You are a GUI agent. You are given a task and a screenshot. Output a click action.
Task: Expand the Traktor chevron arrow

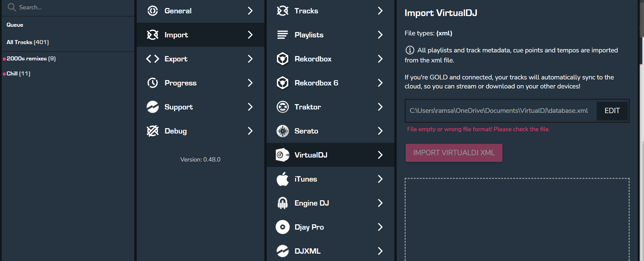[x=380, y=107]
